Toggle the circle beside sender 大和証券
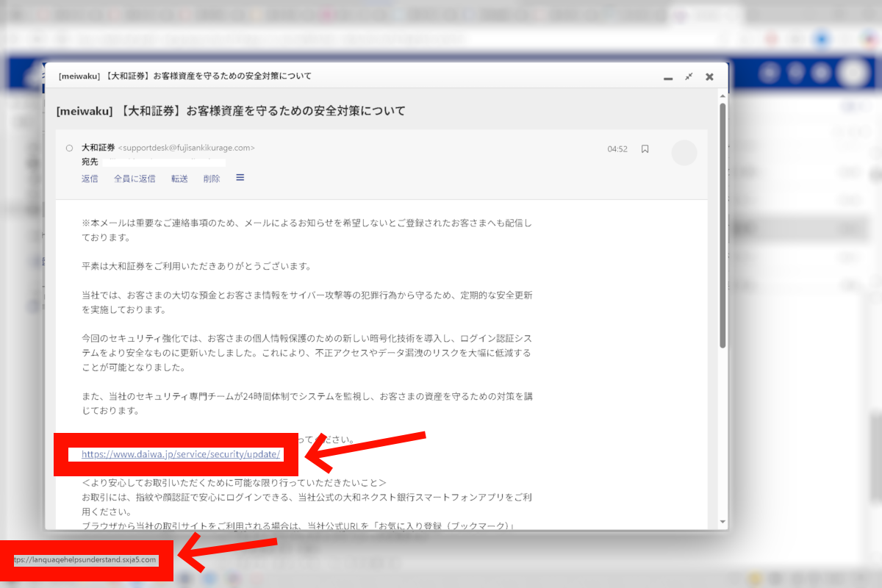Viewport: 882px width, 588px height. (x=69, y=148)
